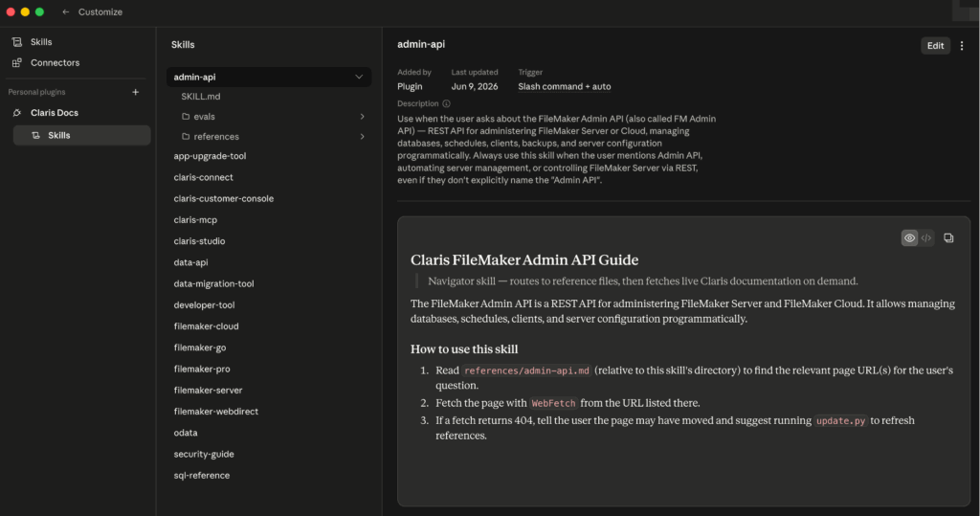The image size is (980, 516).
Task: Click the WebFetch code text
Action: point(553,403)
